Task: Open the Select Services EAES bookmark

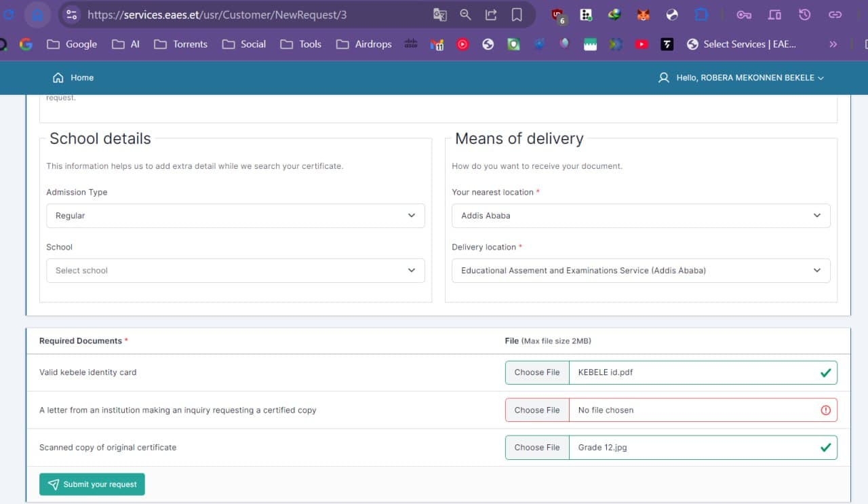Action: tap(741, 44)
